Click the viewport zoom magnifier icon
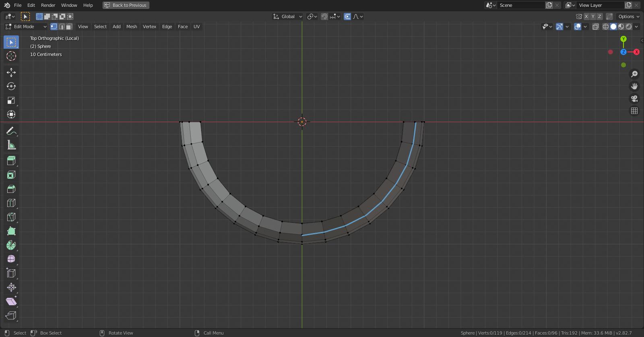 coord(634,74)
